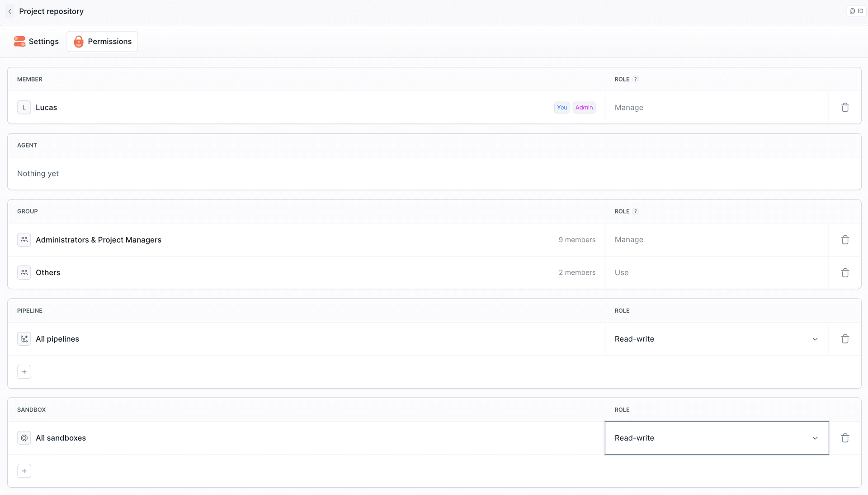This screenshot has height=495, width=868.
Task: Click the SANDBOX section header
Action: coord(32,410)
